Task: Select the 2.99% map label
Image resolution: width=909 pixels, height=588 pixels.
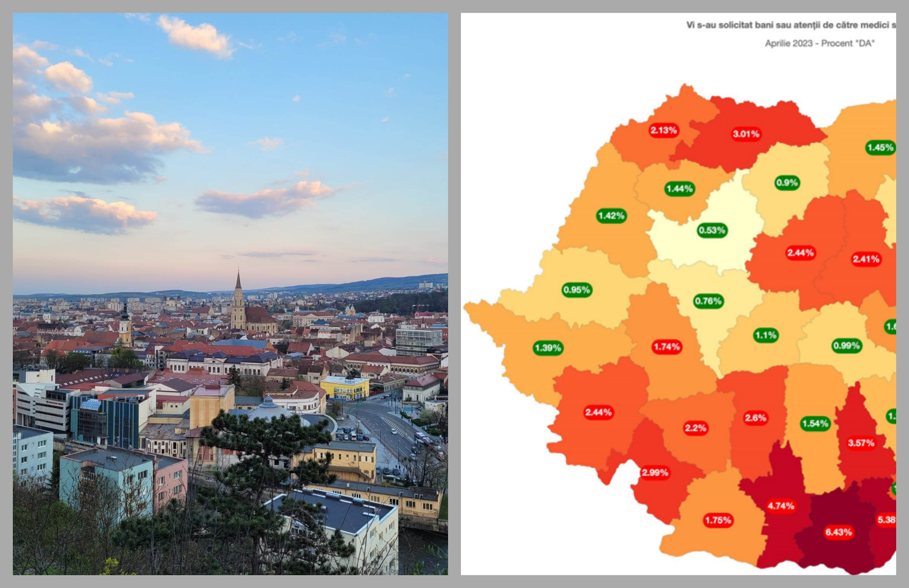Action: point(654,473)
